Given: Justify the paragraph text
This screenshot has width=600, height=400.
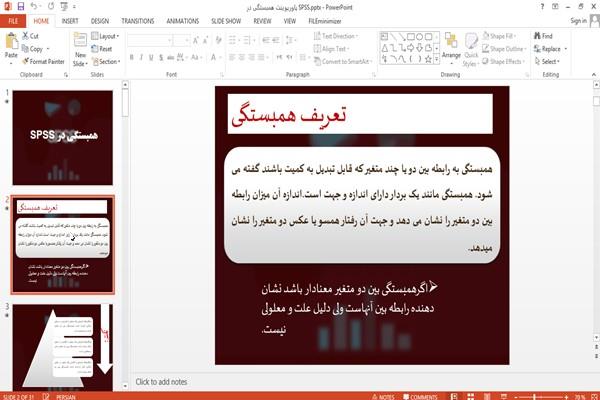Looking at the screenshot, I should click(261, 57).
